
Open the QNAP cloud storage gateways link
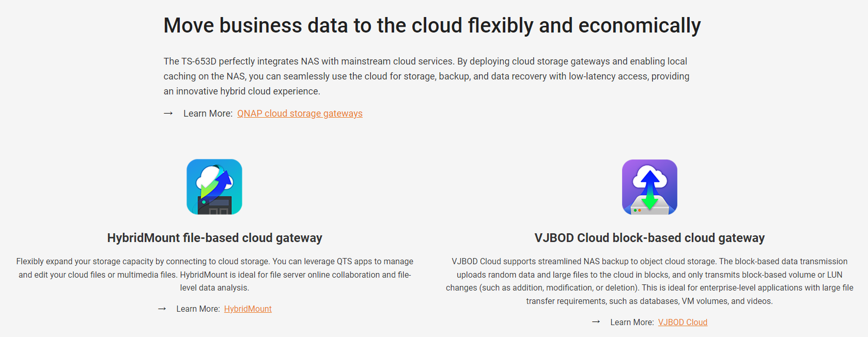click(300, 114)
